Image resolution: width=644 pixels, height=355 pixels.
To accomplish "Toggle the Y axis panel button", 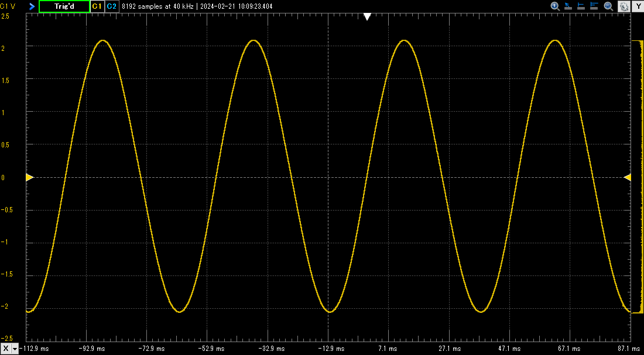I will pyautogui.click(x=638, y=6).
